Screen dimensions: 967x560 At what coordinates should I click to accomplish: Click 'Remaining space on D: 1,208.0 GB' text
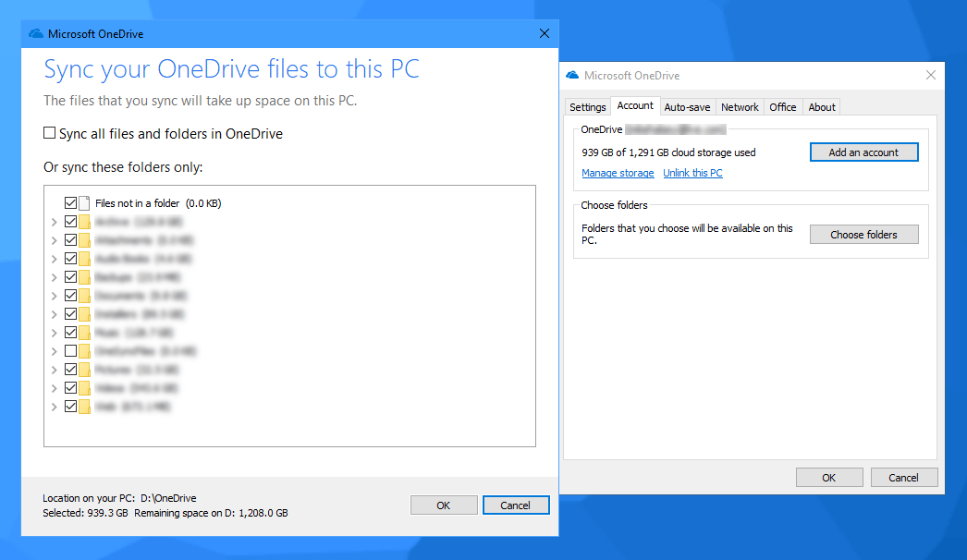(x=211, y=513)
